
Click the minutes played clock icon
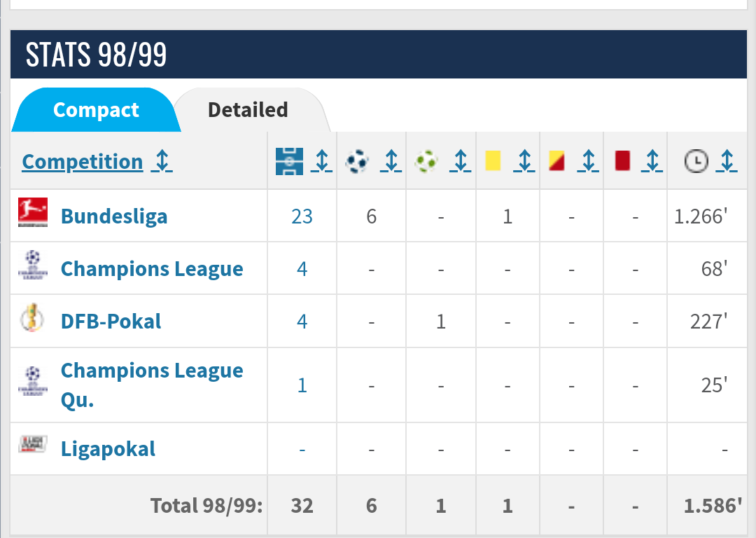[696, 161]
